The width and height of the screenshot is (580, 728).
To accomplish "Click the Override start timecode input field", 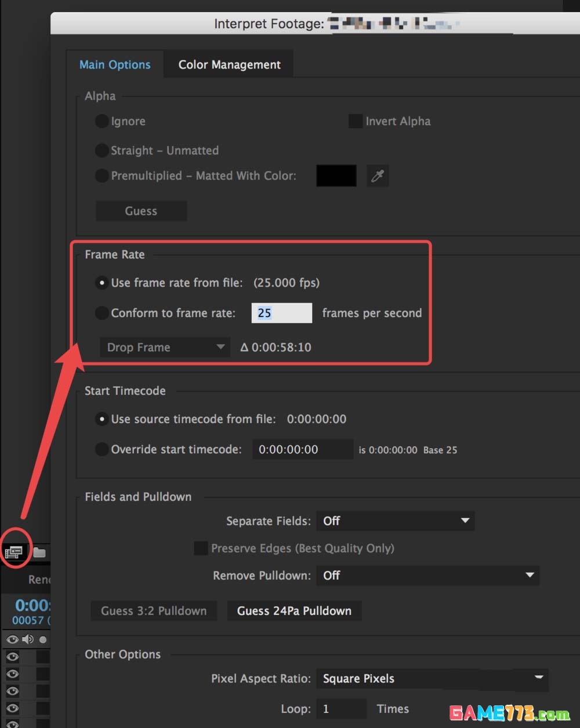I will click(303, 449).
